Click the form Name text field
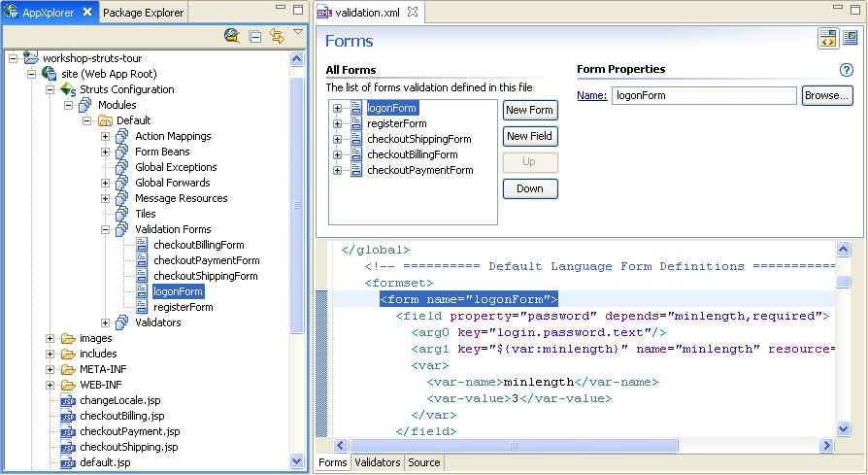The image size is (868, 475). click(704, 96)
